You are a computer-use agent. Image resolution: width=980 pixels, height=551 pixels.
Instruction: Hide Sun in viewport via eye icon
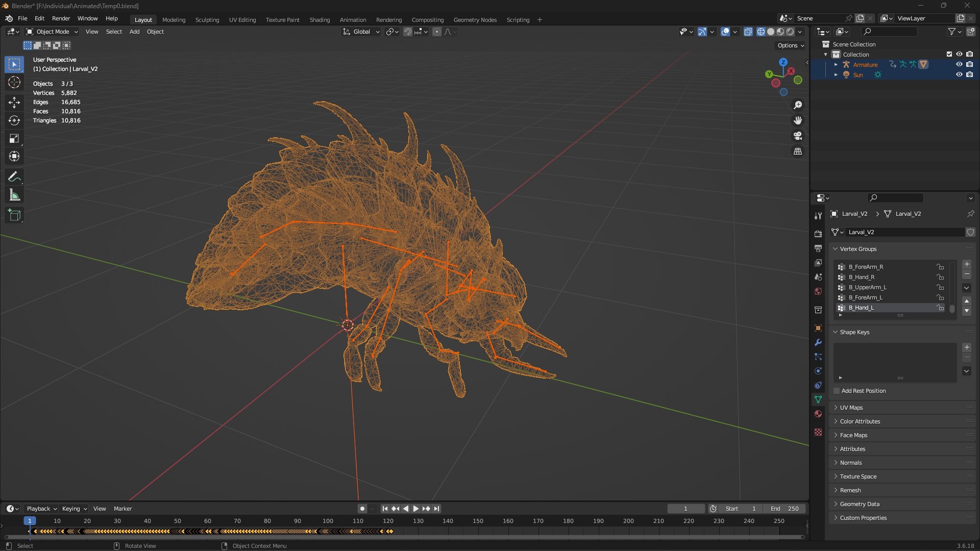[x=959, y=74]
